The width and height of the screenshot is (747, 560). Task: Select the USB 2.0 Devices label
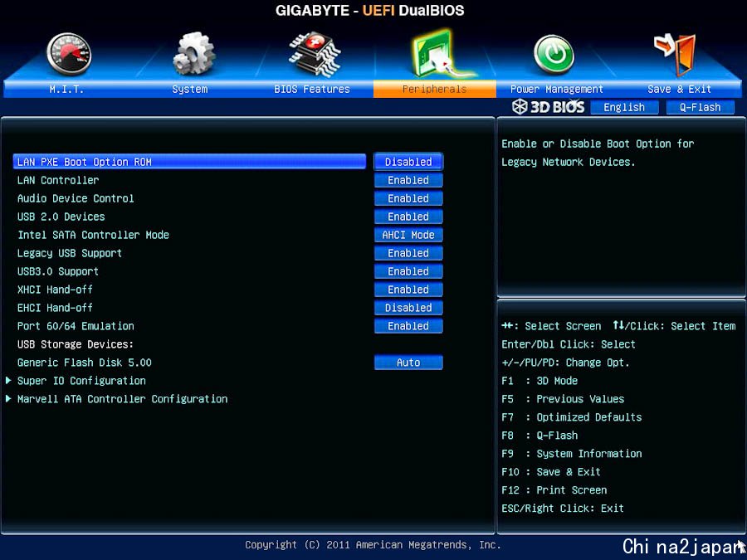click(x=61, y=217)
